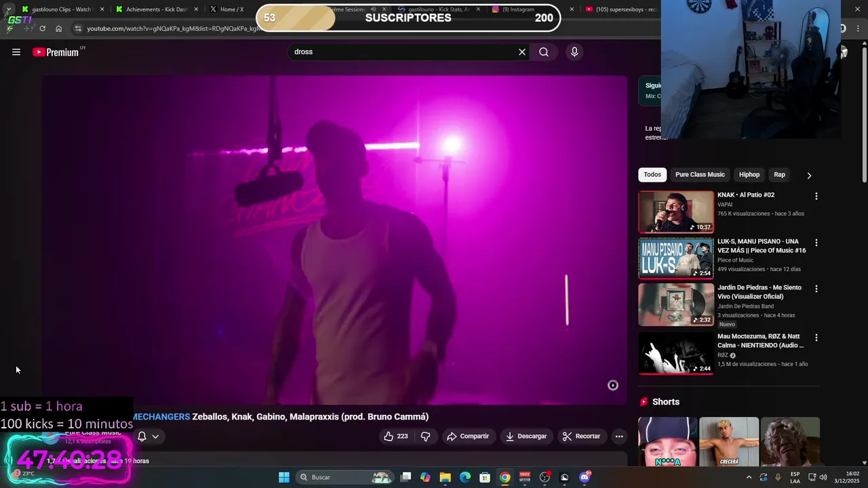868x488 pixels.
Task: Open options menu for 'Jardín De Piedras' video
Action: 816,289
